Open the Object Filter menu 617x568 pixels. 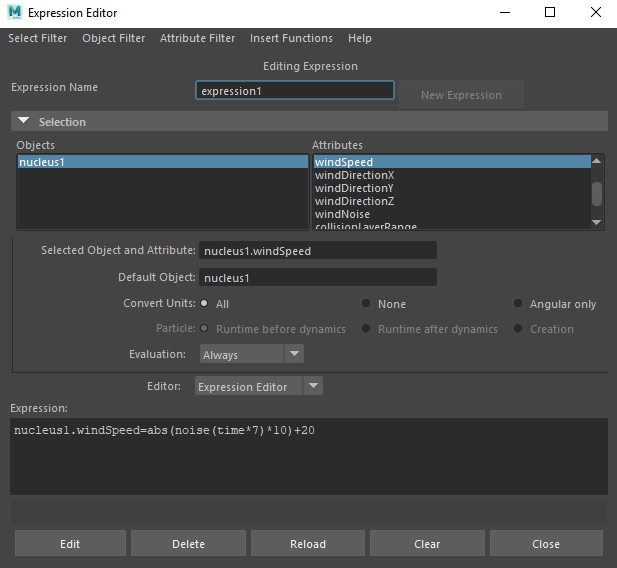click(x=113, y=38)
